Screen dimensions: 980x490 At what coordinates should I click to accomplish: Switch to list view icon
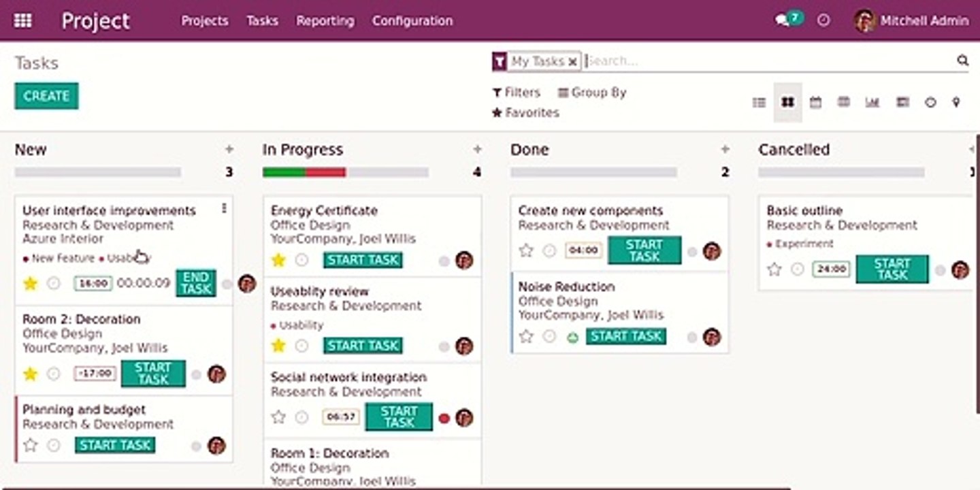[759, 102]
